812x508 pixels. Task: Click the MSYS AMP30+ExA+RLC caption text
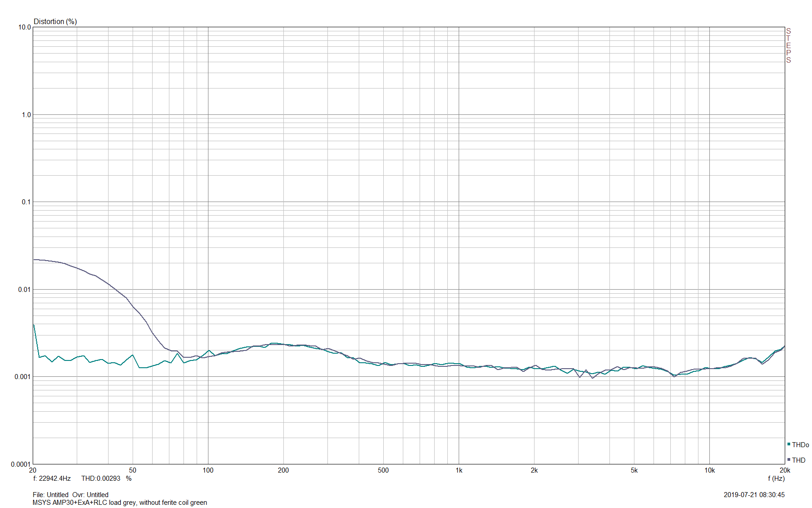pos(120,503)
